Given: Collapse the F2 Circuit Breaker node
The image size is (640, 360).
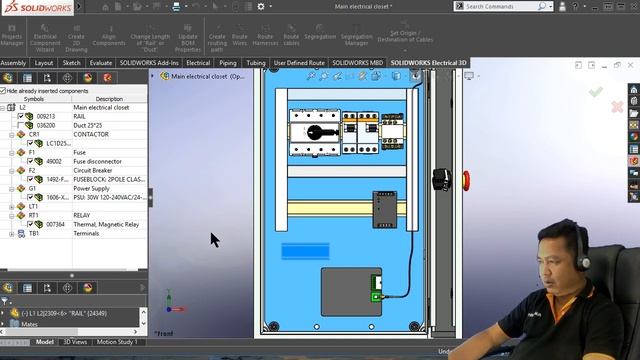Looking at the screenshot, I should [12, 171].
